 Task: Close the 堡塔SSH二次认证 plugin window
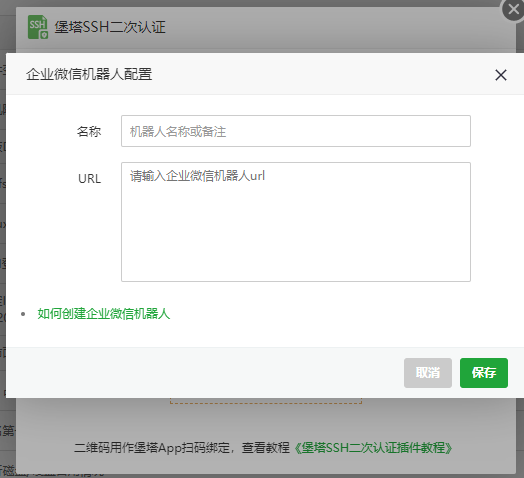click(513, 9)
